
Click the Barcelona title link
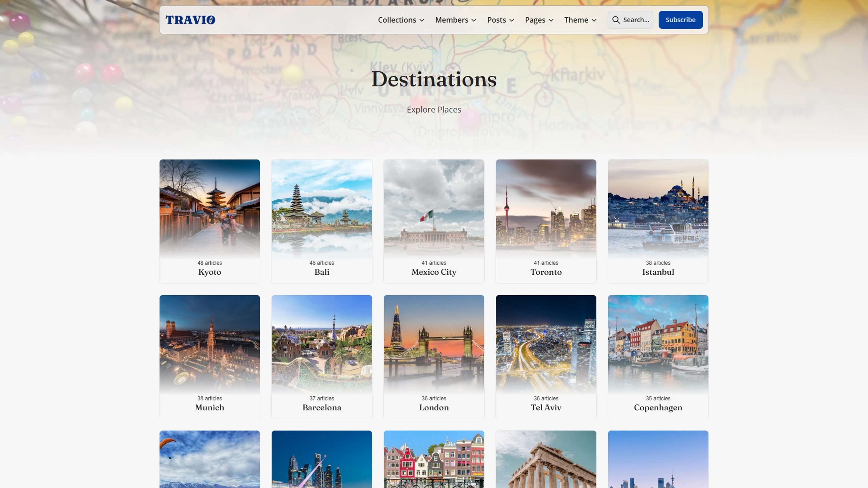point(322,408)
